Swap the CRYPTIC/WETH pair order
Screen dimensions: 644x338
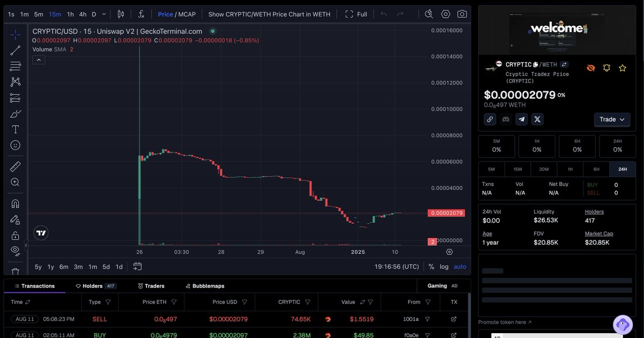565,64
